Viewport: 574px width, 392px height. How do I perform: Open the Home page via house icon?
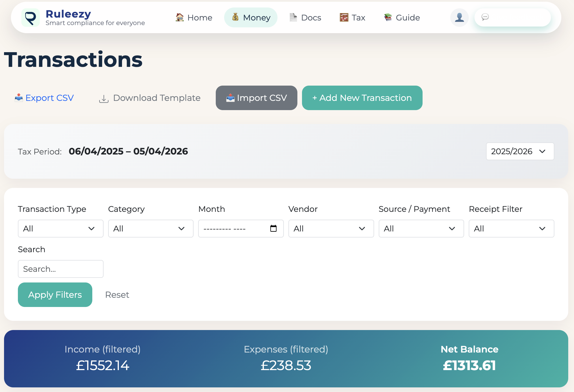tap(179, 17)
